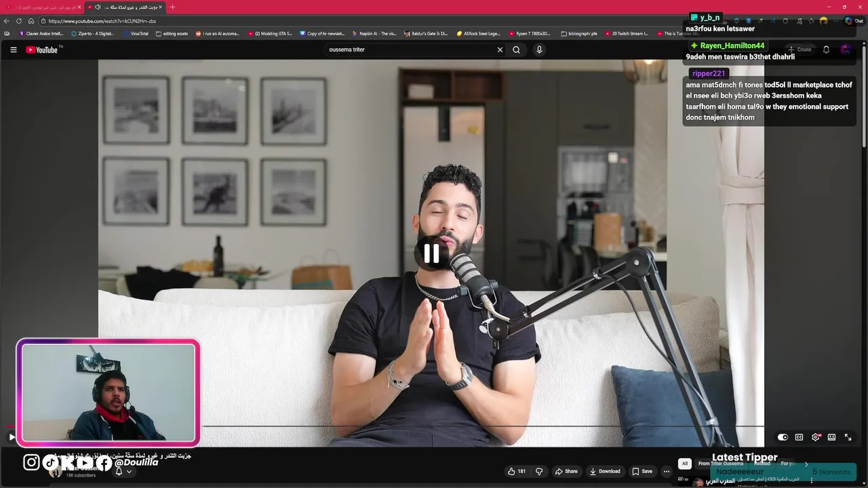The width and height of the screenshot is (868, 488).
Task: Open the 'Ryzen 7 7800x3D...' bookmark
Action: click(530, 33)
